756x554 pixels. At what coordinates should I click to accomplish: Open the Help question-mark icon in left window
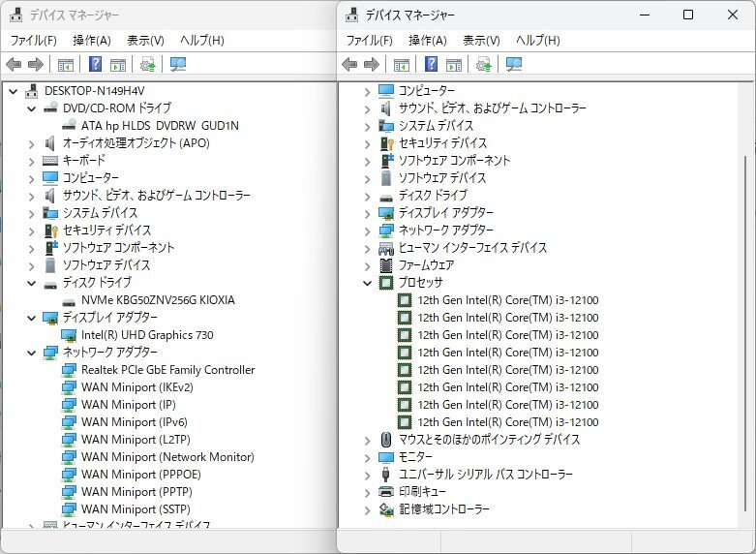point(96,64)
